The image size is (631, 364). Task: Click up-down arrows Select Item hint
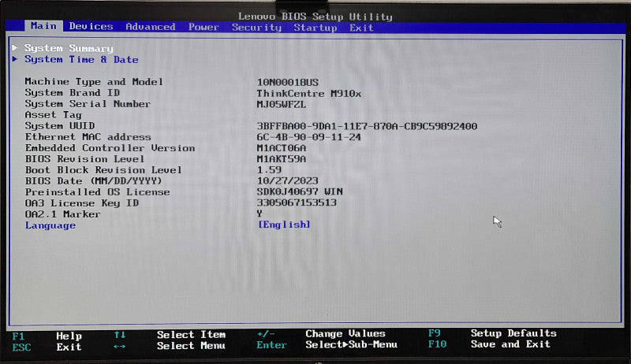170,335
